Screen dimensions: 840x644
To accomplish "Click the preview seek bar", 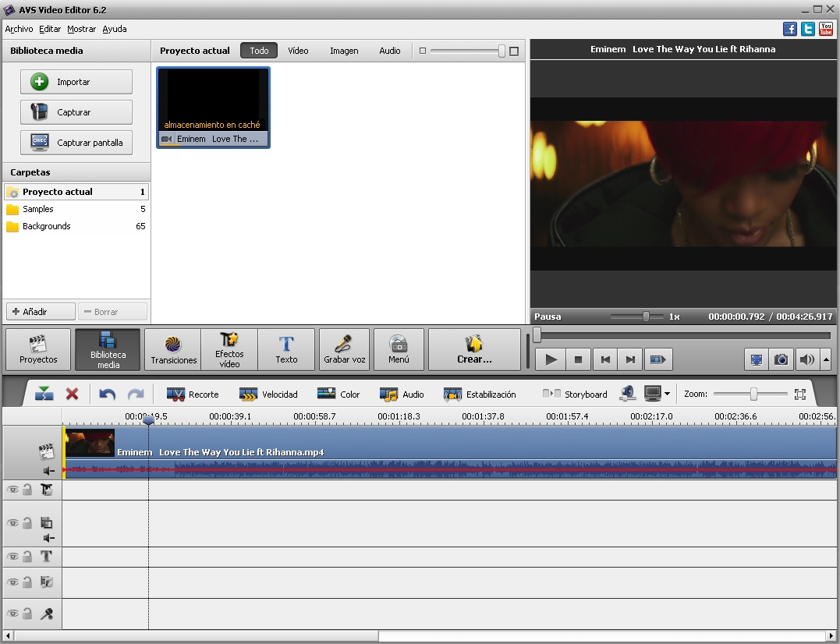I will click(683, 336).
